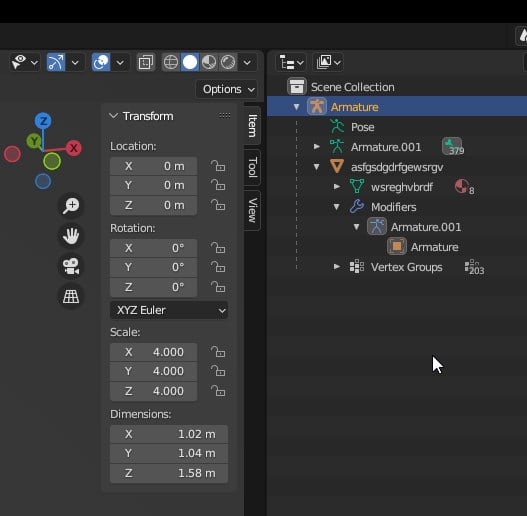Click the Rotation Z field

tap(154, 287)
